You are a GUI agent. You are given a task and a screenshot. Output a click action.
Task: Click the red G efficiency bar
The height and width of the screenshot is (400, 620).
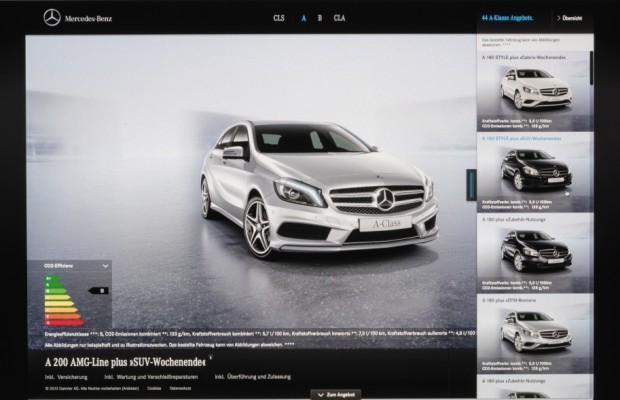64,323
